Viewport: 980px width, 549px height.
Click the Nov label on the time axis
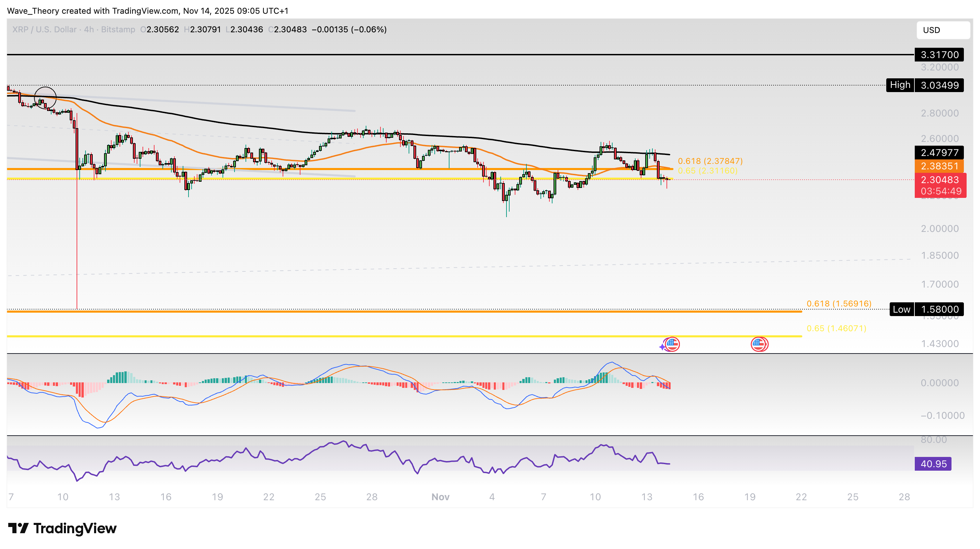tap(440, 497)
